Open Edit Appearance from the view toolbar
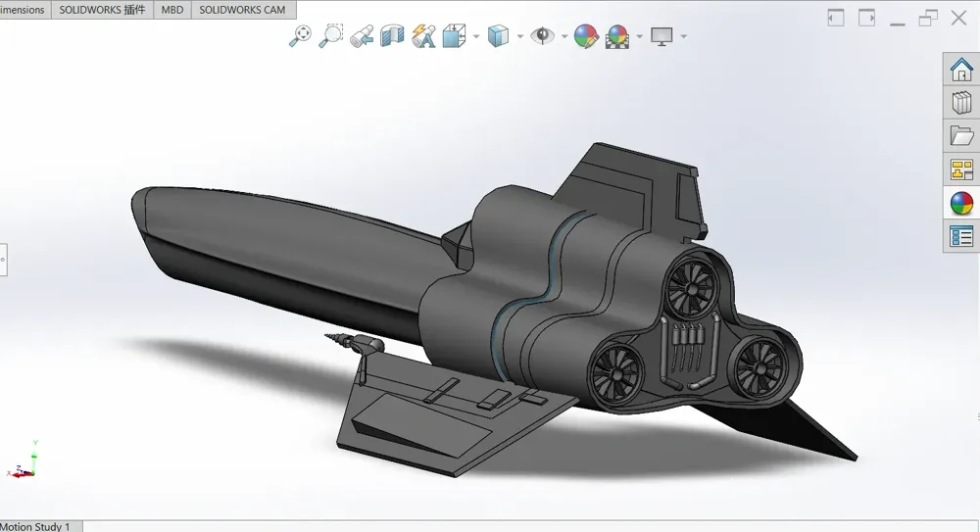The height and width of the screenshot is (532, 980). [586, 36]
